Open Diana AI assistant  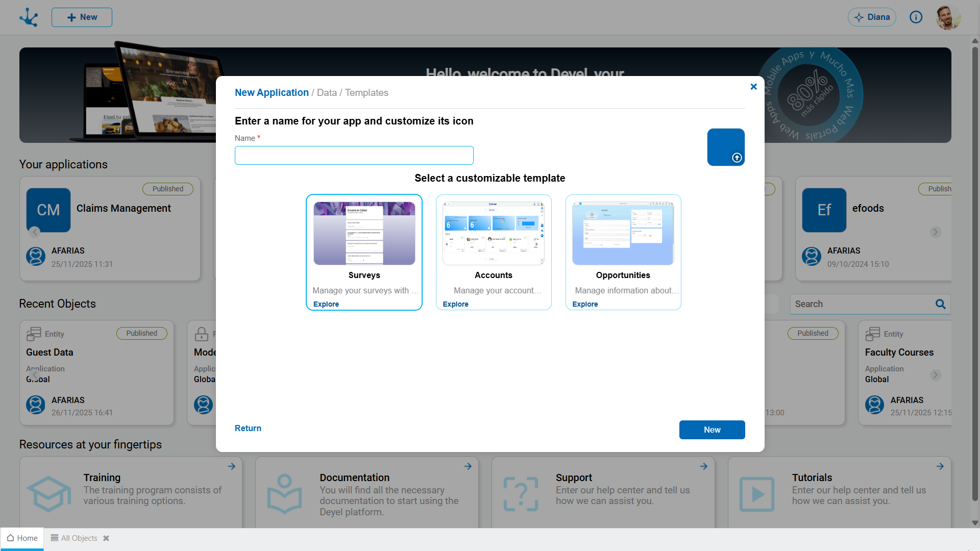(872, 17)
